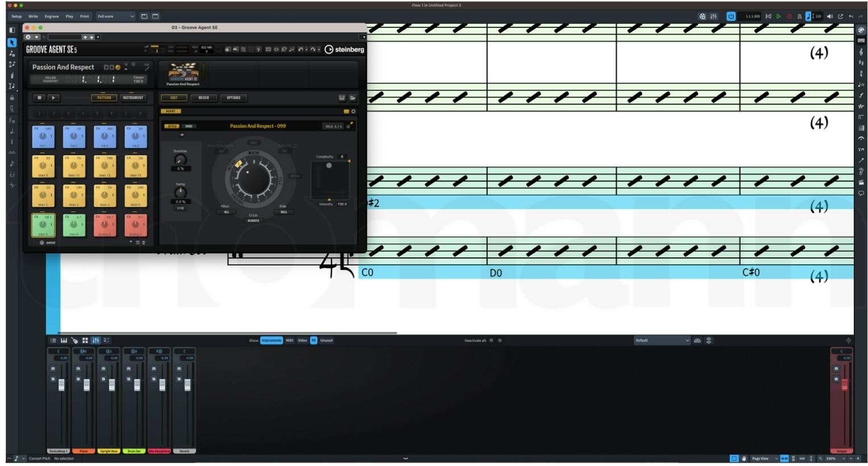Adjust the Swing knob
The width and height of the screenshot is (868, 466).
(180, 193)
